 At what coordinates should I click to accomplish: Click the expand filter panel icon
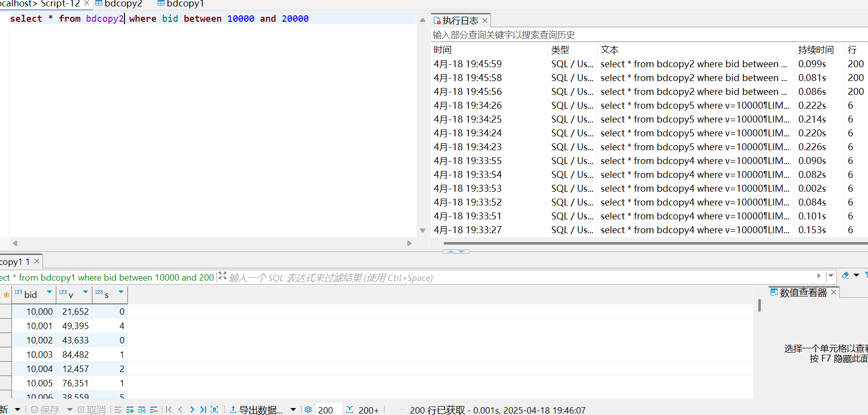[222, 276]
